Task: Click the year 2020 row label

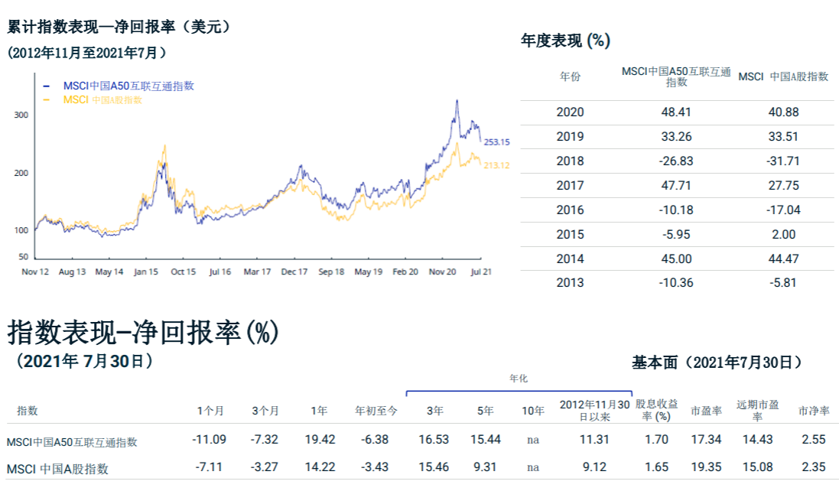Action: (x=570, y=112)
